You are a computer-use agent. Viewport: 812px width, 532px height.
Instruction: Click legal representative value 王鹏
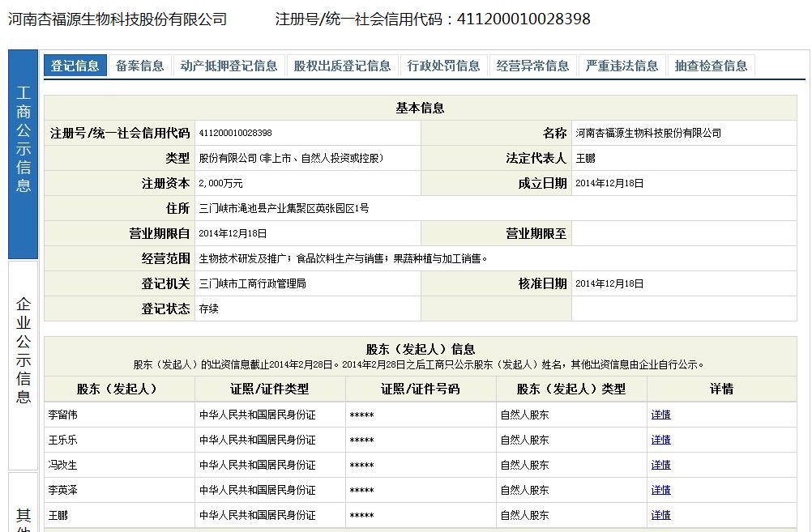coord(586,159)
